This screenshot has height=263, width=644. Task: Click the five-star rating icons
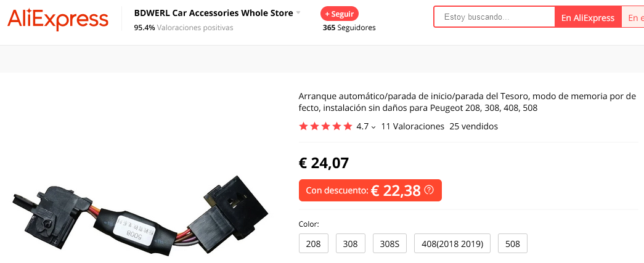(325, 126)
